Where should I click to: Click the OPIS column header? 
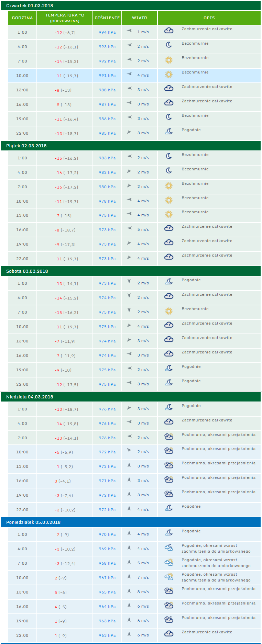tap(209, 18)
